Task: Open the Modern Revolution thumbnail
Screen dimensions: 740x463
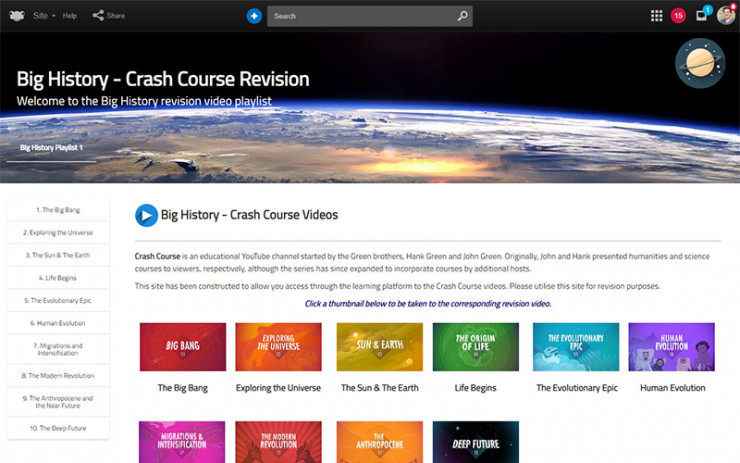Action: (x=278, y=442)
